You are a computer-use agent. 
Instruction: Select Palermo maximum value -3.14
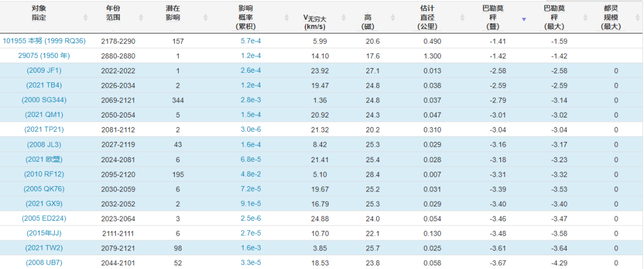point(559,100)
